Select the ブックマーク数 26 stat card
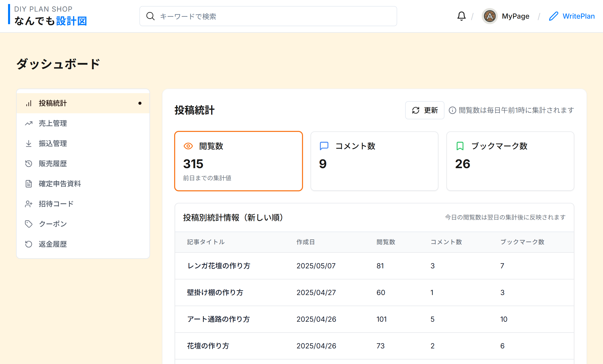The width and height of the screenshot is (603, 364). tap(510, 161)
